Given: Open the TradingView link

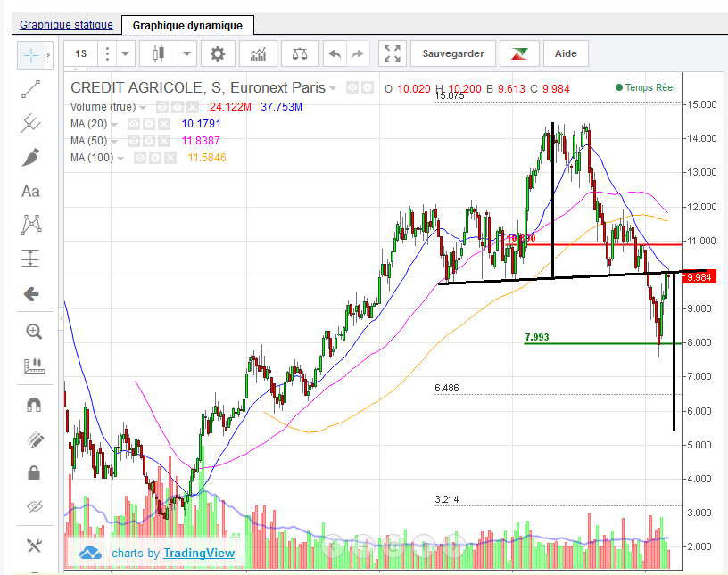Looking at the screenshot, I should (x=199, y=553).
